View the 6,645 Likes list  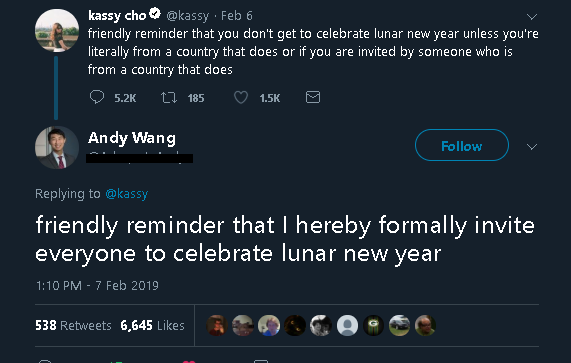pyautogui.click(x=153, y=325)
